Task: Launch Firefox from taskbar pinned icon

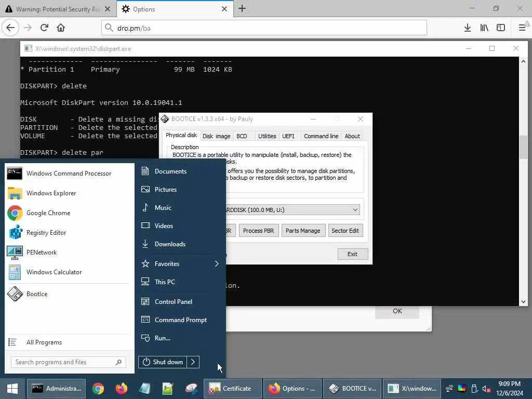Action: (x=122, y=389)
